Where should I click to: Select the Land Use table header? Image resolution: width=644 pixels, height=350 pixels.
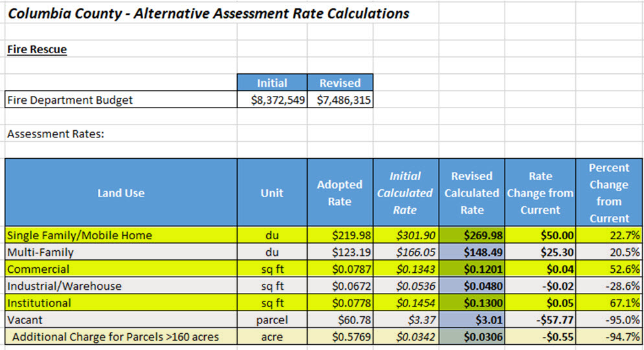click(121, 192)
